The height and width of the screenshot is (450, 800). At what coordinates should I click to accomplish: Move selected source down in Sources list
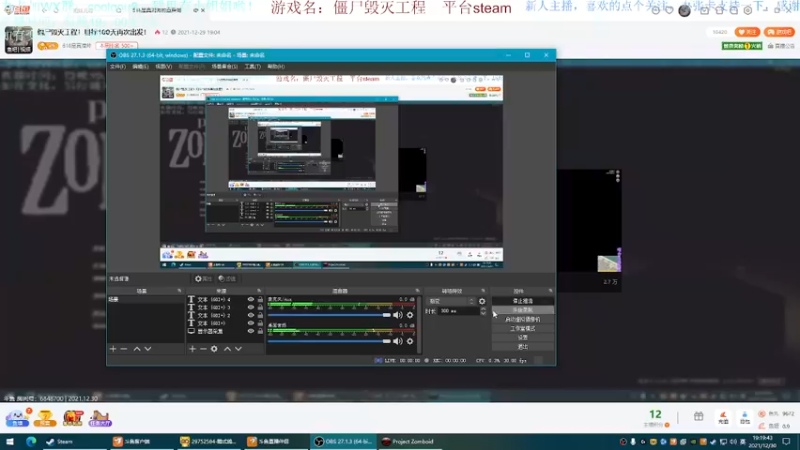(238, 349)
